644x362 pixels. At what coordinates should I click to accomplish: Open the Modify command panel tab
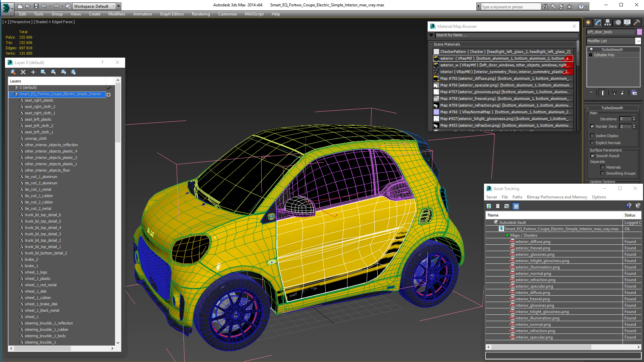point(598,22)
